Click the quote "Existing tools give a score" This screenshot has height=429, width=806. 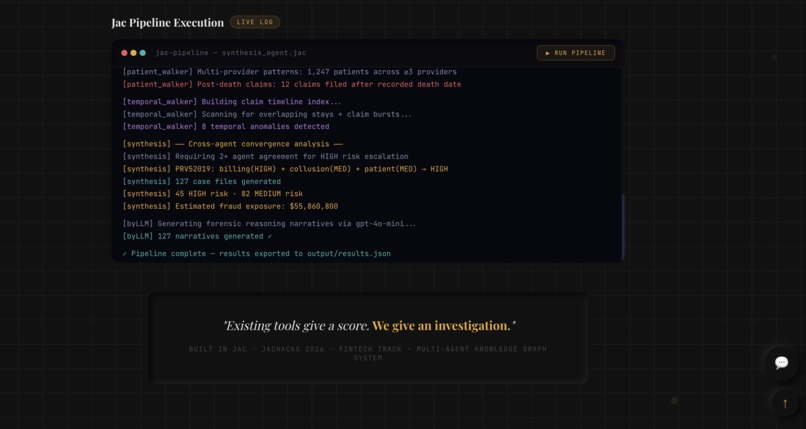tap(296, 326)
